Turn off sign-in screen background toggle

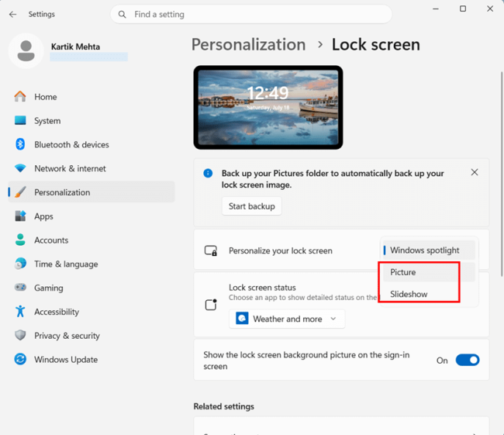coord(468,360)
